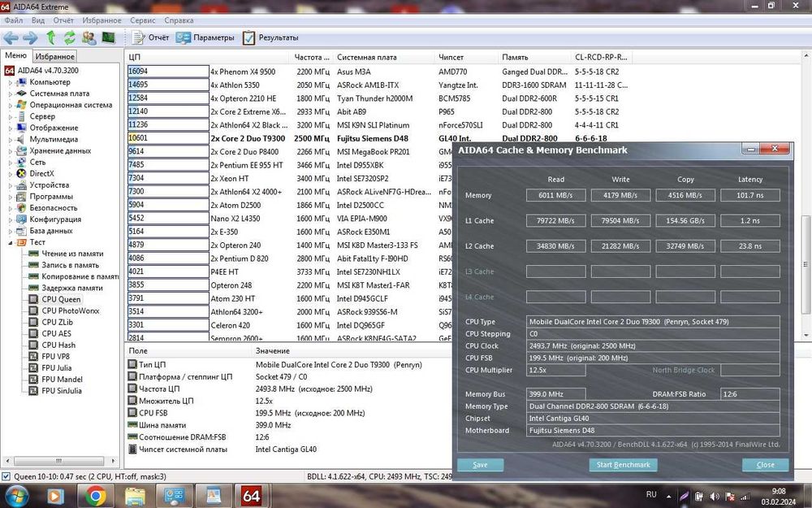Select CPU ZLib test

pyautogui.click(x=57, y=322)
